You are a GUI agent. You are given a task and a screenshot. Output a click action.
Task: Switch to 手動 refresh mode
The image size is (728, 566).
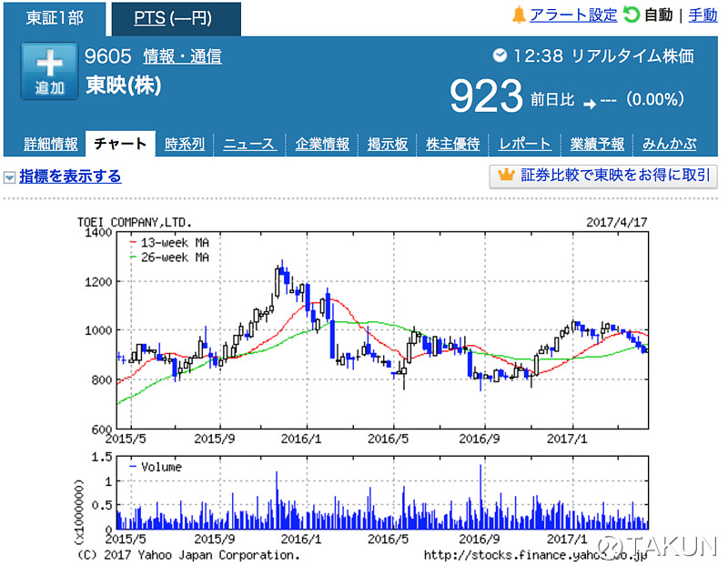click(x=703, y=15)
